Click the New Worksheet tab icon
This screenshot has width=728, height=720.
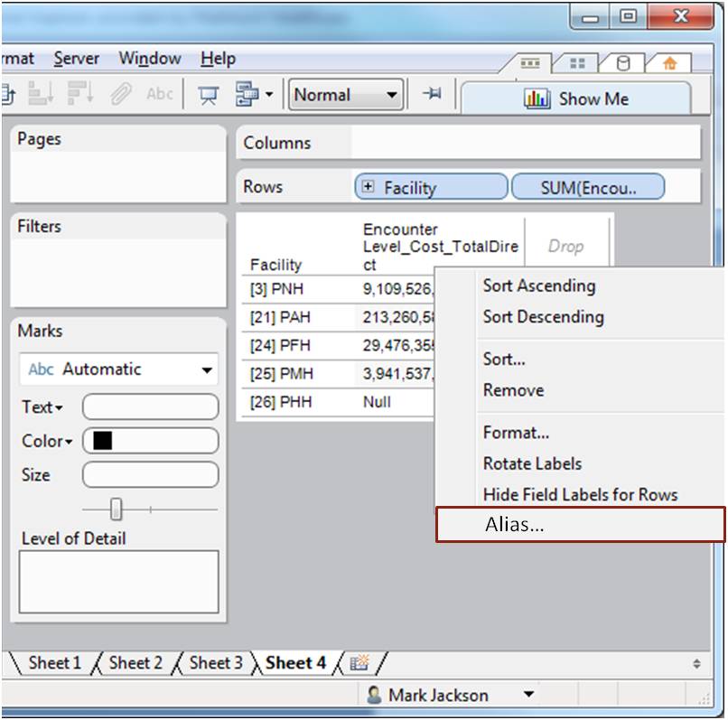(359, 663)
